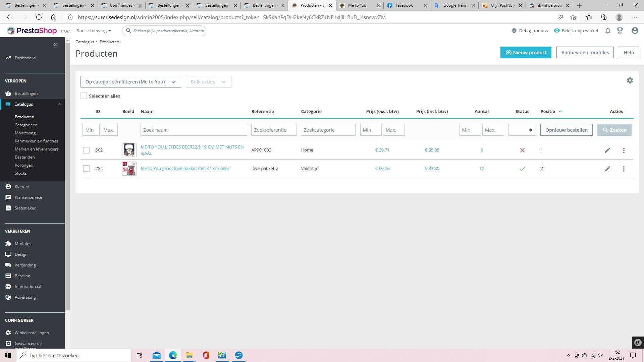Click the notifications bell icon
Screen dimensions: 644x362
(607, 31)
